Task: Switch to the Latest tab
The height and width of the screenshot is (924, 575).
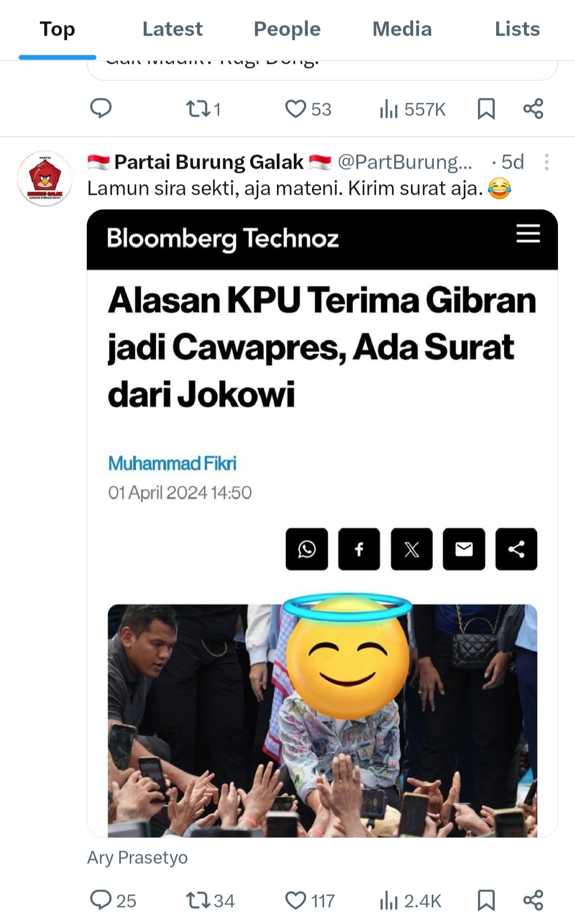Action: tap(172, 29)
